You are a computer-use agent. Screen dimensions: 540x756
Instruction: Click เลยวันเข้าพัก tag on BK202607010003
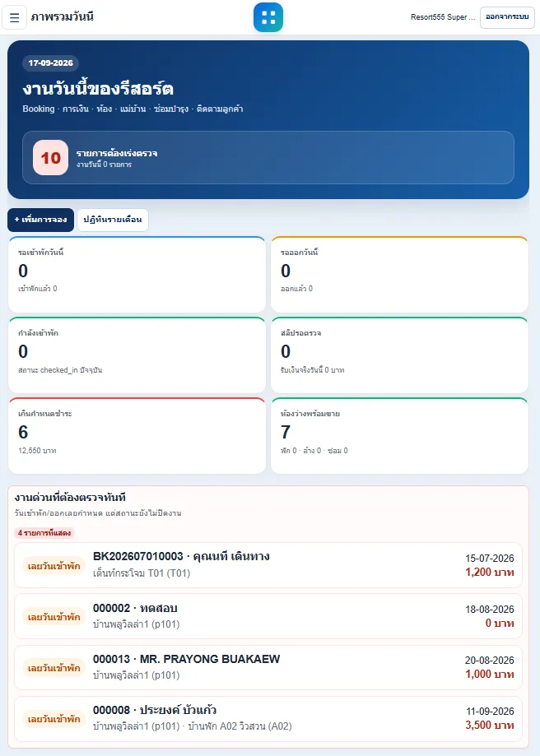click(x=54, y=566)
